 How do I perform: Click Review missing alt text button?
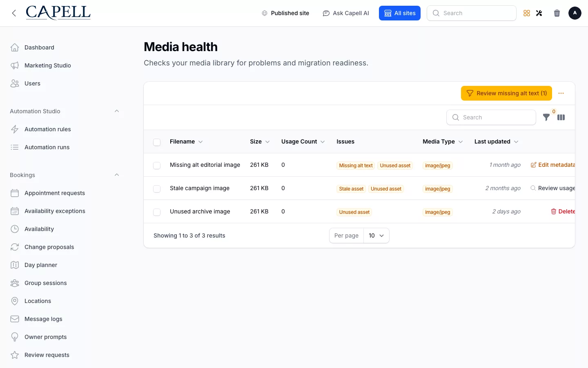(x=506, y=93)
